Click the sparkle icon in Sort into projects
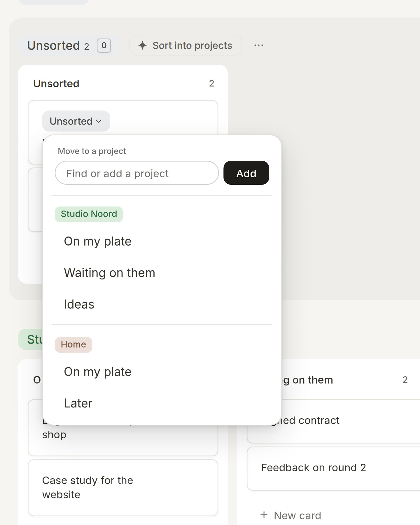 pyautogui.click(x=142, y=45)
